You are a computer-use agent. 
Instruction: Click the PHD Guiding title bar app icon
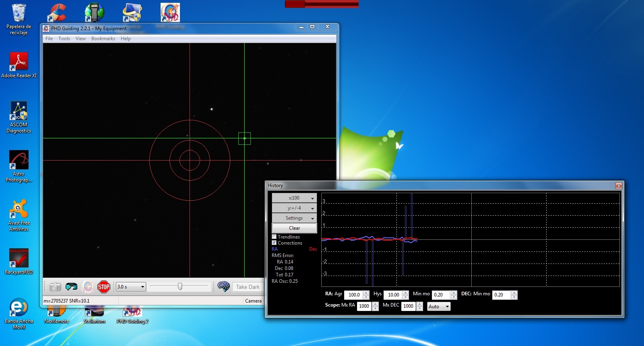46,28
